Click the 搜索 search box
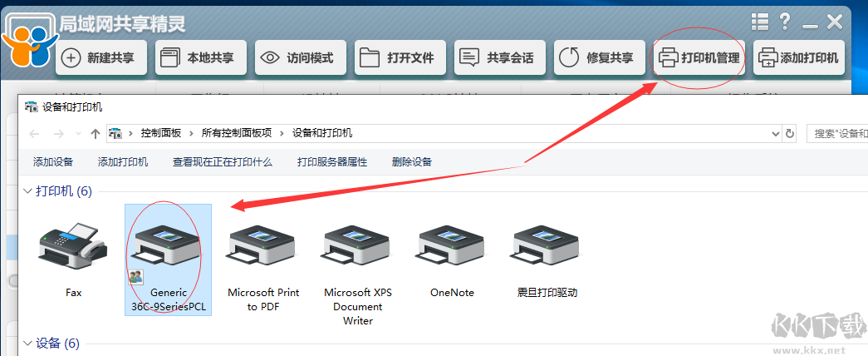The image size is (868, 356). pos(837,134)
